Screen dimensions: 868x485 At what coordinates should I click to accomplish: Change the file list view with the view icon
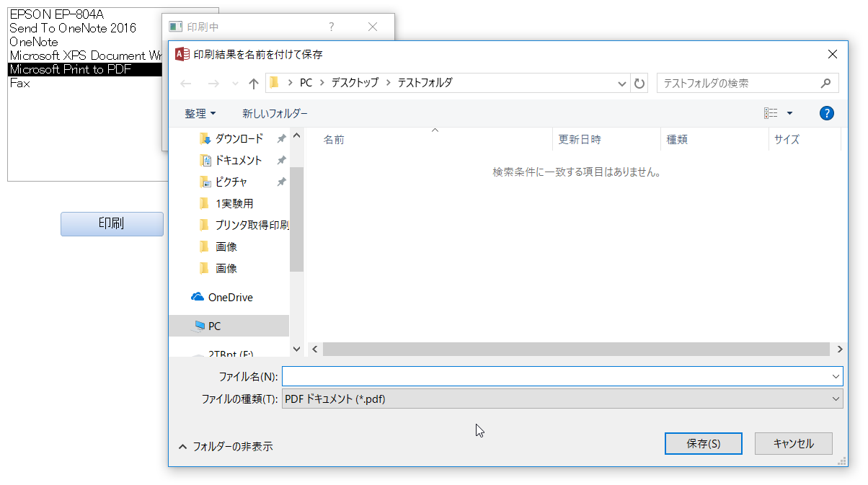coord(771,112)
